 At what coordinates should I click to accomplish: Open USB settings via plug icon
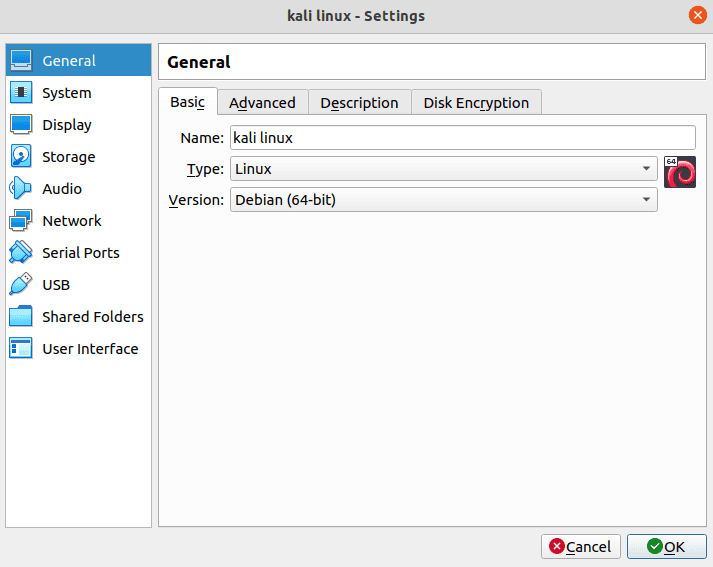(x=21, y=284)
